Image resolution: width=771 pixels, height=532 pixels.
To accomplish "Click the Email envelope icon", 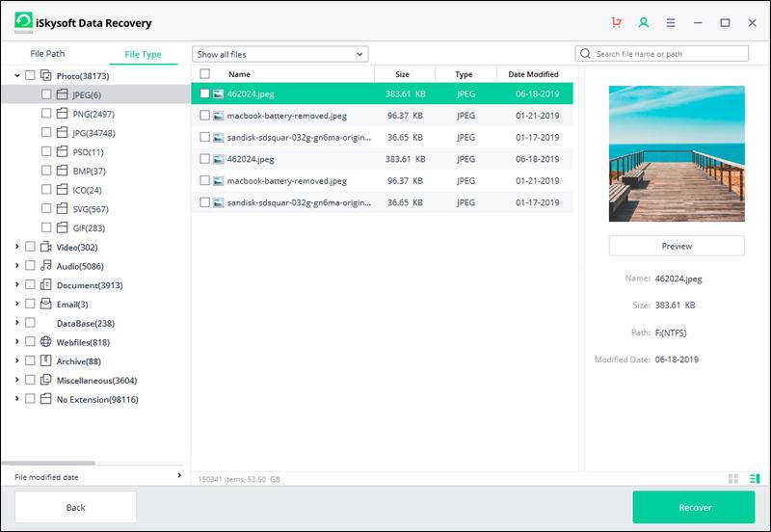I will [45, 304].
